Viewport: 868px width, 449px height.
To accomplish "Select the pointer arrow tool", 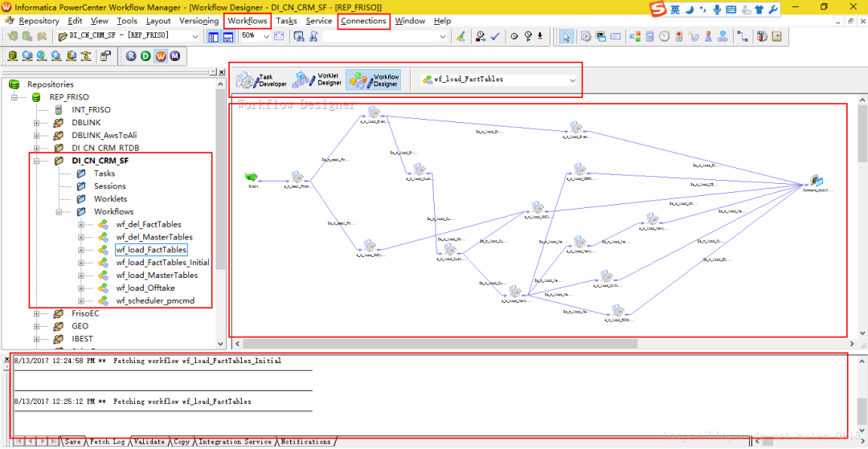I will point(567,36).
